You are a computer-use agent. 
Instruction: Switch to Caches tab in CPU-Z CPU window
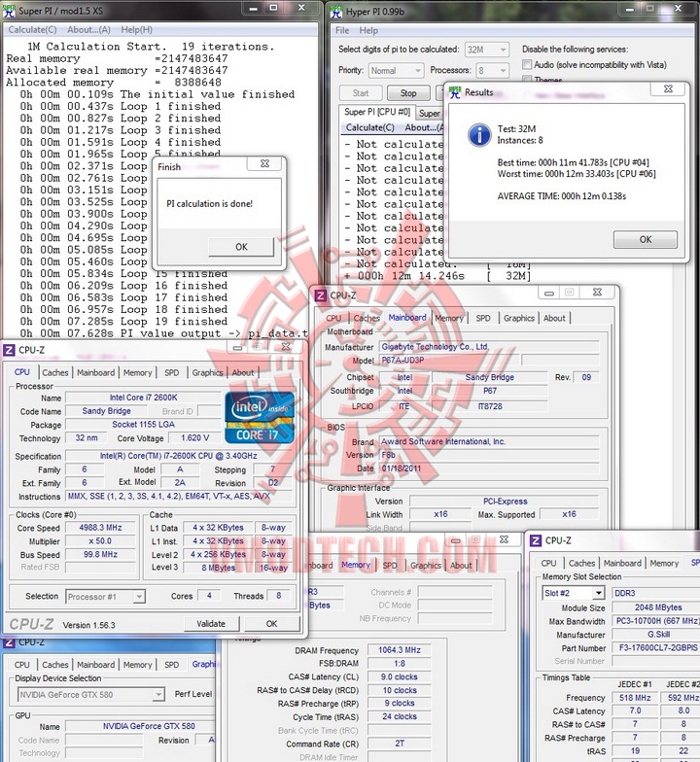coord(54,373)
